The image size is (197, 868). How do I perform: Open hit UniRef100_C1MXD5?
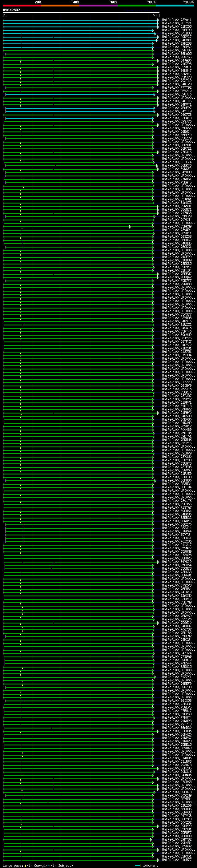pyautogui.click(x=177, y=26)
